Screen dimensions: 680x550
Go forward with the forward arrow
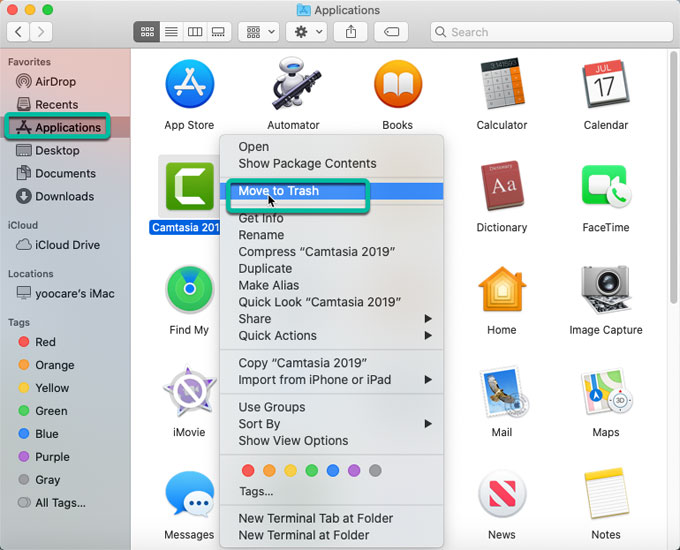(x=41, y=32)
